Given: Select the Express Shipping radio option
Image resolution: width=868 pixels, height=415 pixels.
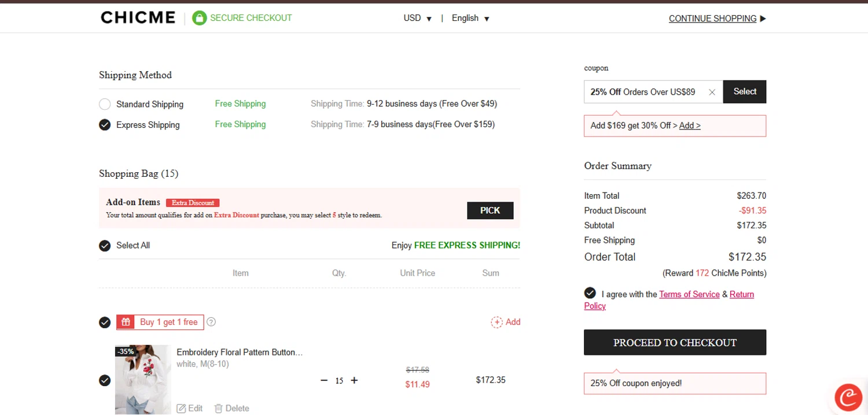Looking at the screenshot, I should 105,125.
